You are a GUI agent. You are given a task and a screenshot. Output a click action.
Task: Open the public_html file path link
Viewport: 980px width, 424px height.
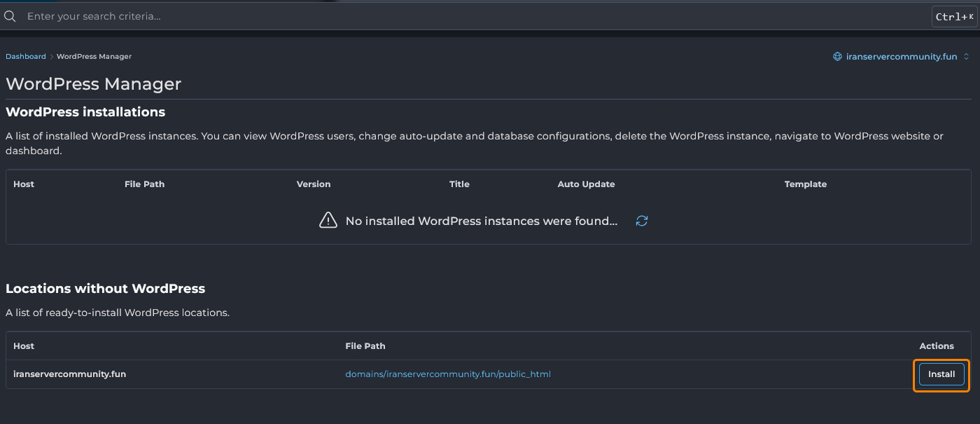tap(448, 374)
